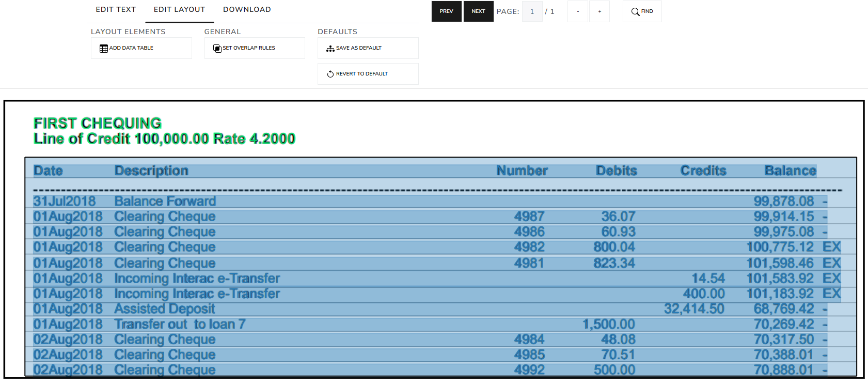
Task: Click credit amount 32,414.50
Action: point(694,309)
